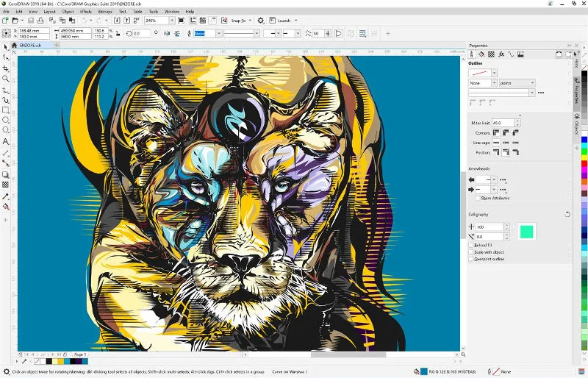588x378 pixels.
Task: Choose the third corner style (beveled)
Action: click(516, 132)
